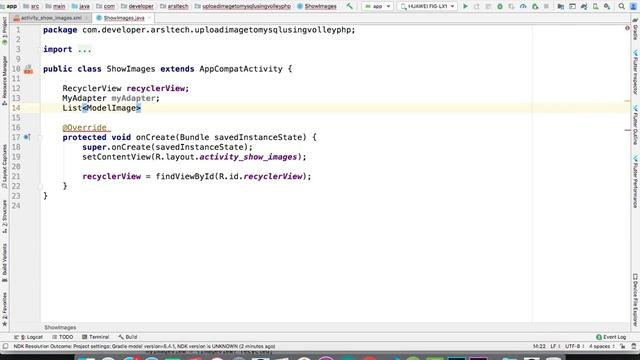Run the app with green play icon

click(465, 6)
